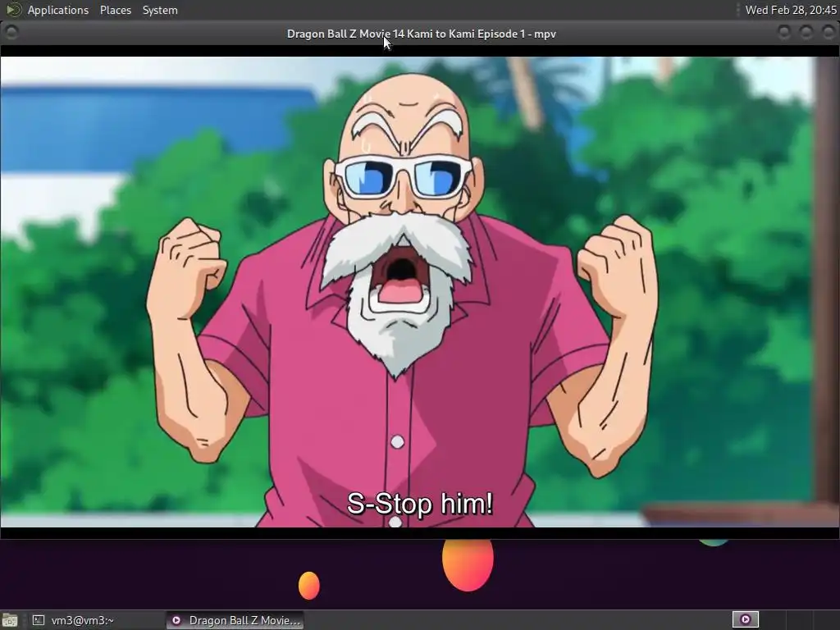The width and height of the screenshot is (840, 630).
Task: Click the terminal icon in the taskbar
Action: (x=38, y=620)
